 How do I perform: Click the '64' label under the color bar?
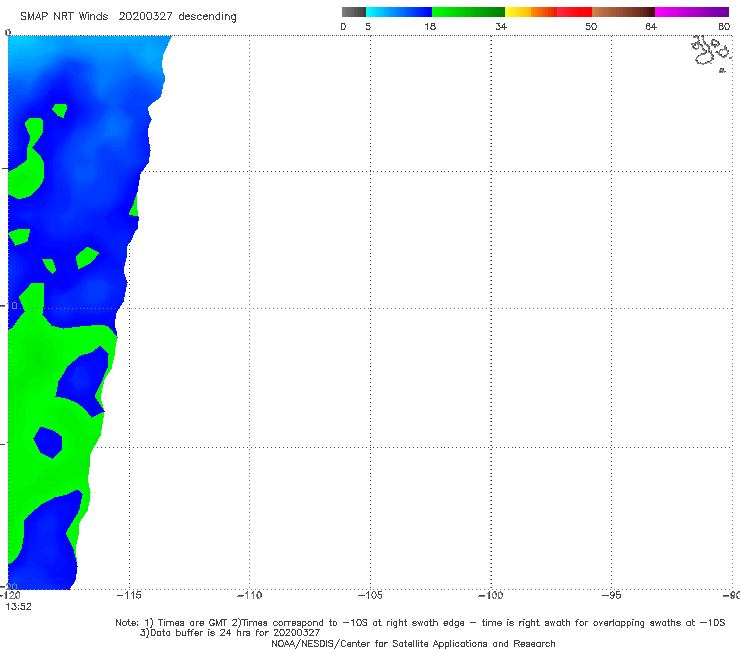[x=651, y=26]
